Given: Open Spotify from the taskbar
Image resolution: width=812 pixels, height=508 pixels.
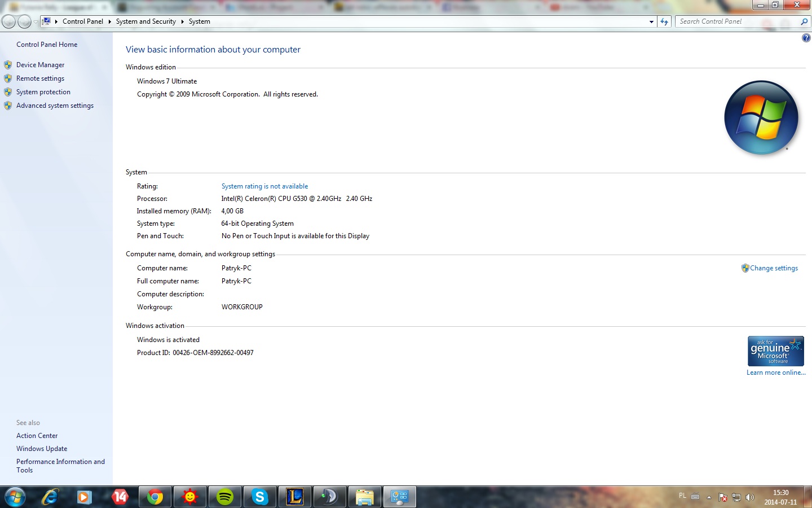Looking at the screenshot, I should 225,497.
